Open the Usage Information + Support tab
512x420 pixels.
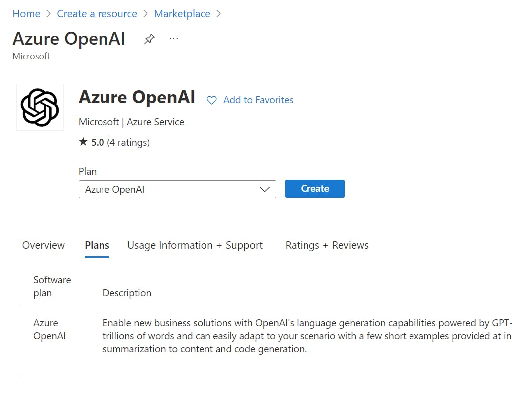[x=195, y=245]
